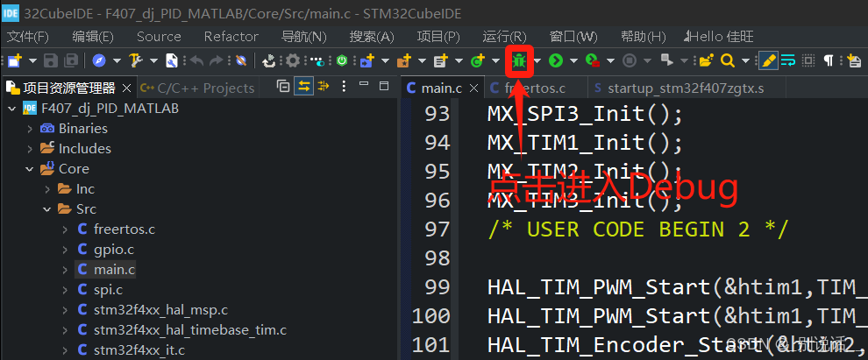Viewport: 868px width, 360px height.
Task: Expand the Binaries tree node
Action: [x=30, y=129]
